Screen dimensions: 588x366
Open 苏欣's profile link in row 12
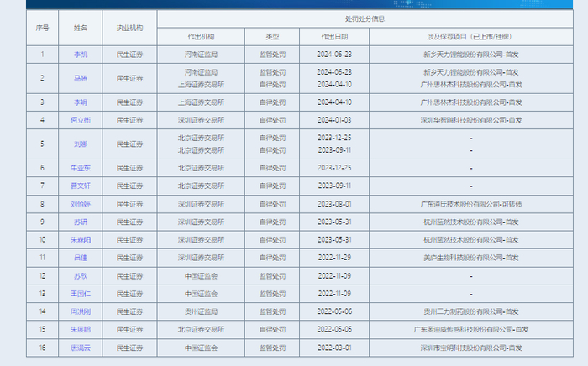tap(81, 276)
